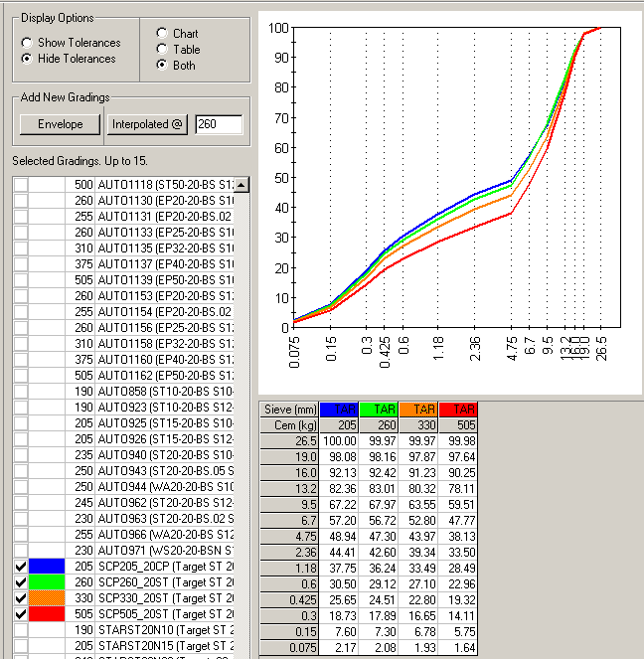Click the interpolated value field showing 260
Screen dimensions: 644x659
tap(219, 124)
